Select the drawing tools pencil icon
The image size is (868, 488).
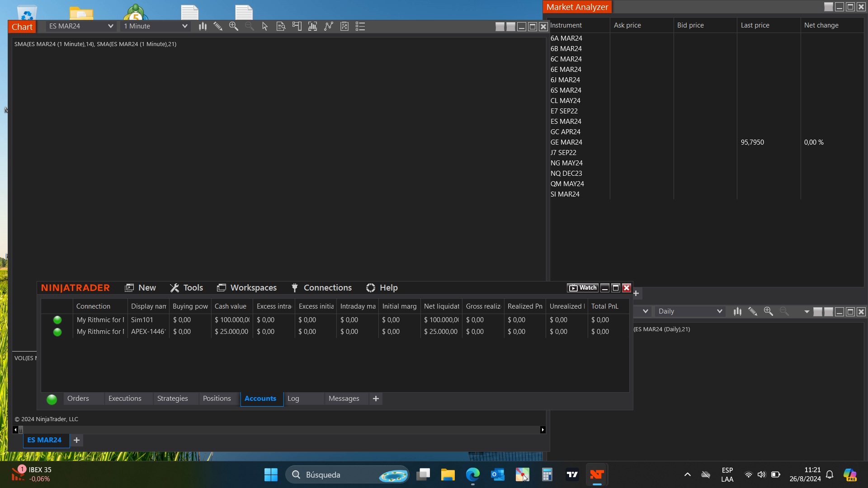pos(218,26)
